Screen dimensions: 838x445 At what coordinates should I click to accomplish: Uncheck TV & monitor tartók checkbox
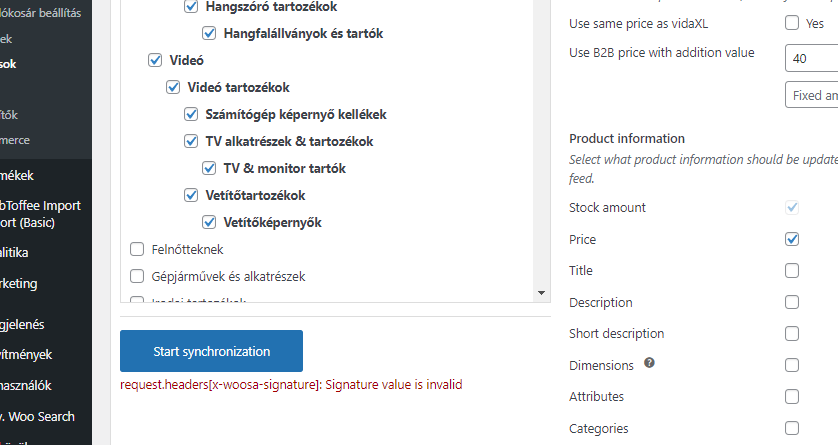pyautogui.click(x=209, y=168)
